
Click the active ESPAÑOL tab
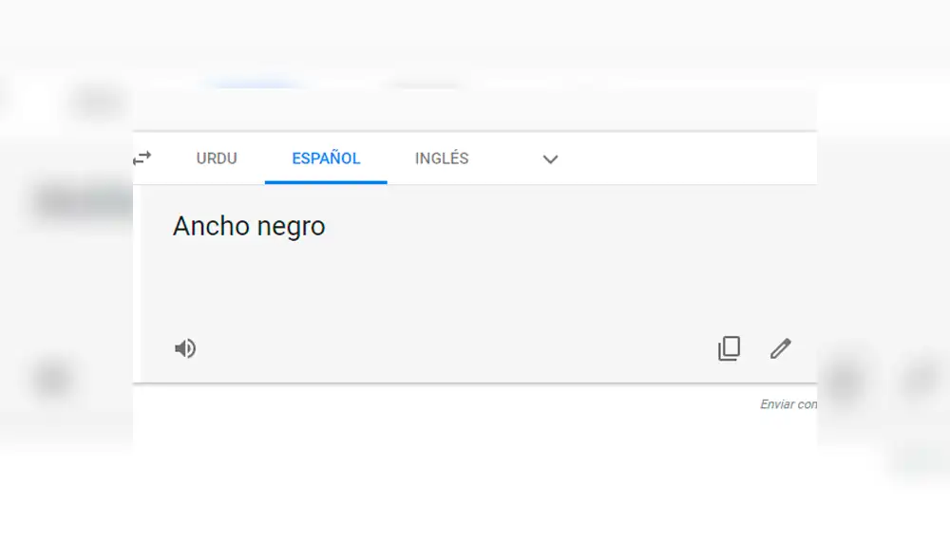[326, 159]
